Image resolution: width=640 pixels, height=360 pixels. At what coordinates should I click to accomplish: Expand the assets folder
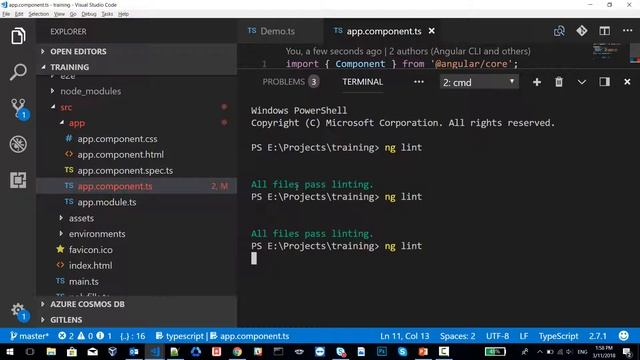137,218
